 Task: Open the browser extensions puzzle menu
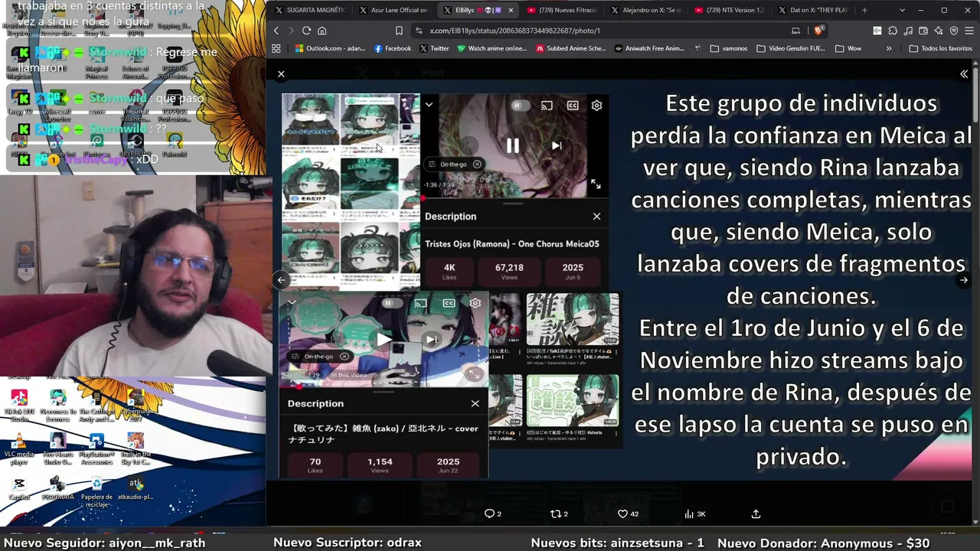[x=893, y=31]
